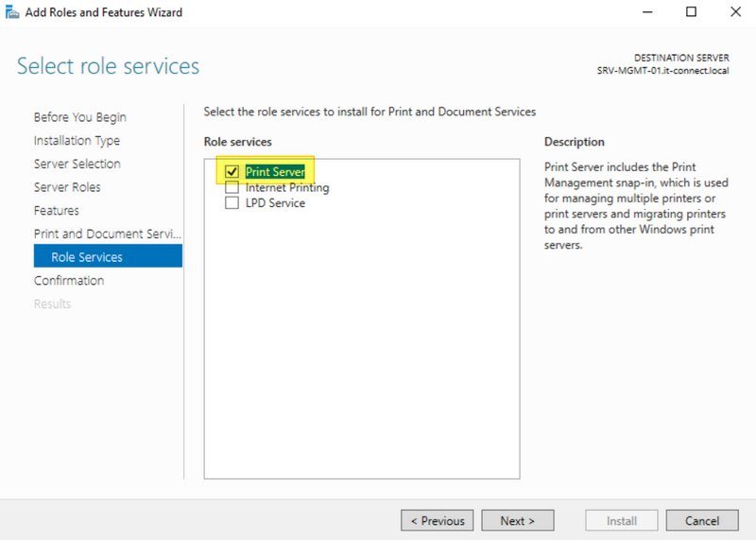Select the highlighted Role Services step

tap(87, 256)
